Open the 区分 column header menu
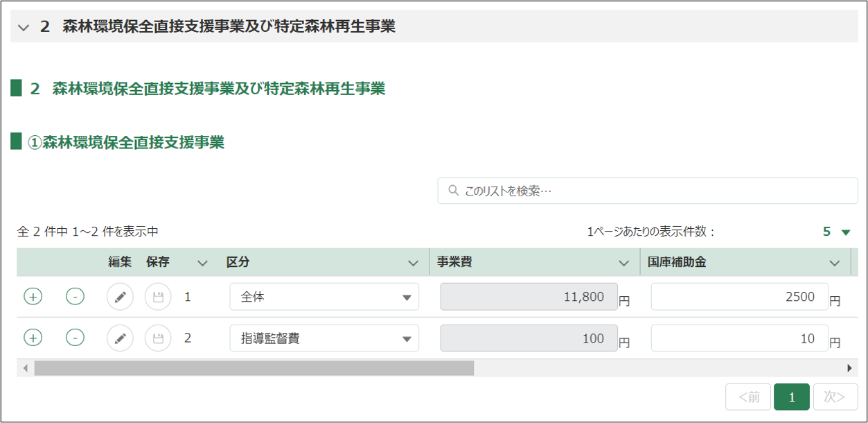 coord(414,263)
